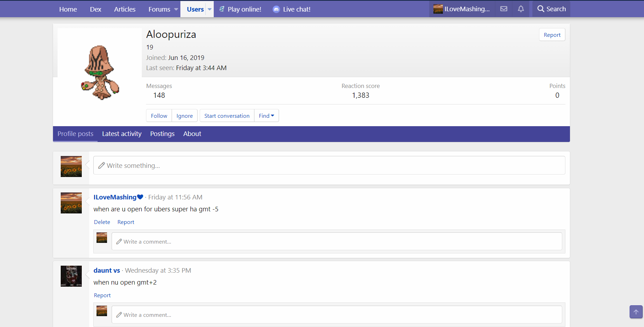Image resolution: width=644 pixels, height=327 pixels.
Task: Click Aloopuriza's Breloom profile avatar
Action: (100, 73)
